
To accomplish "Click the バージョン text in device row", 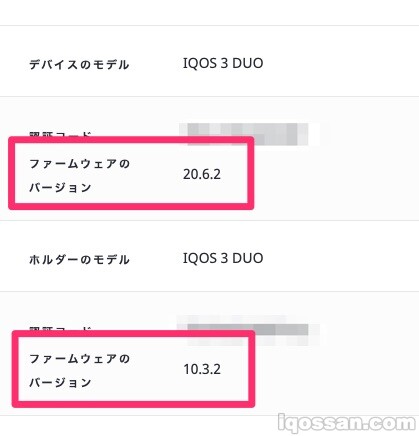I will coord(60,188).
